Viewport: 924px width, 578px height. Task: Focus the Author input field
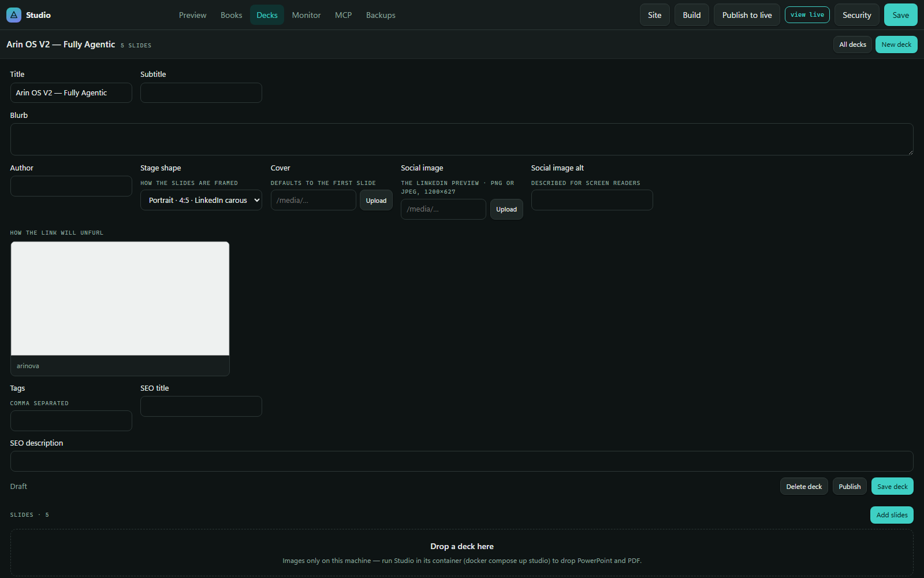[x=71, y=186]
